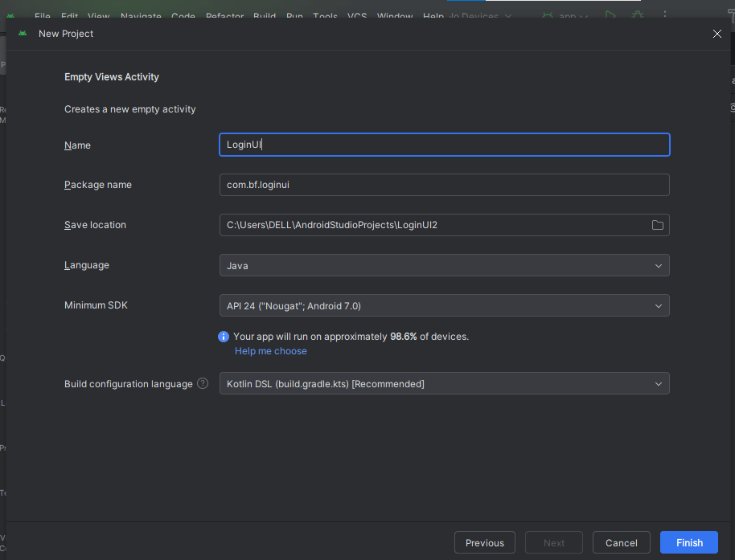This screenshot has width=735, height=560.
Task: Click the Run app play icon in toolbar
Action: click(x=610, y=15)
